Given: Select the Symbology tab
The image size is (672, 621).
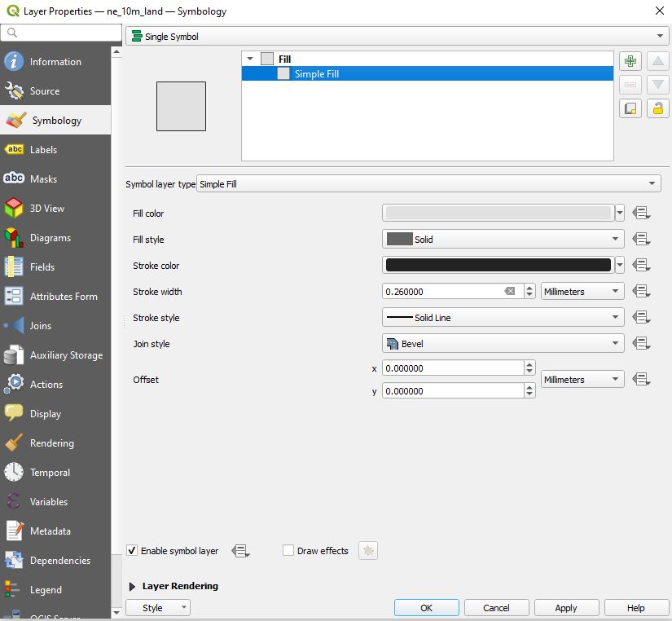Looking at the screenshot, I should click(55, 120).
